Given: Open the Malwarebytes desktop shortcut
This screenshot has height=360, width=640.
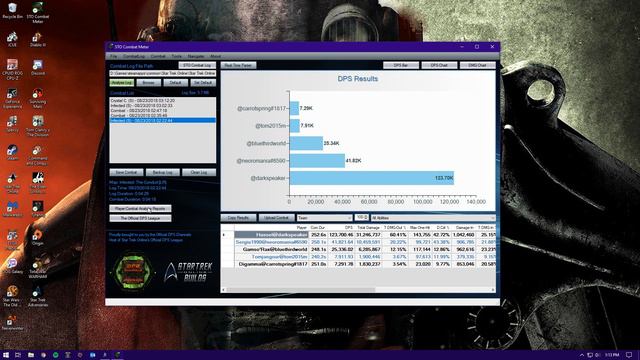Looking at the screenshot, I should pyautogui.click(x=12, y=209).
